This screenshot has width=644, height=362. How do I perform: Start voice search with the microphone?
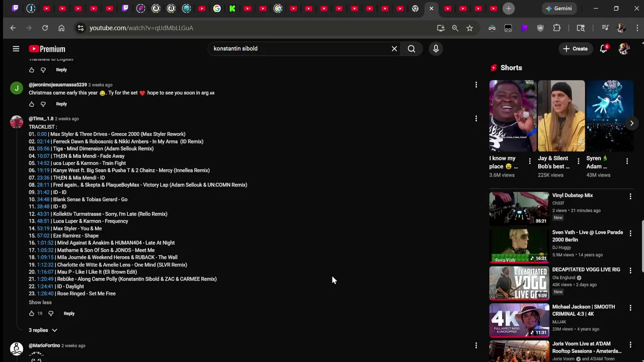tap(436, 49)
